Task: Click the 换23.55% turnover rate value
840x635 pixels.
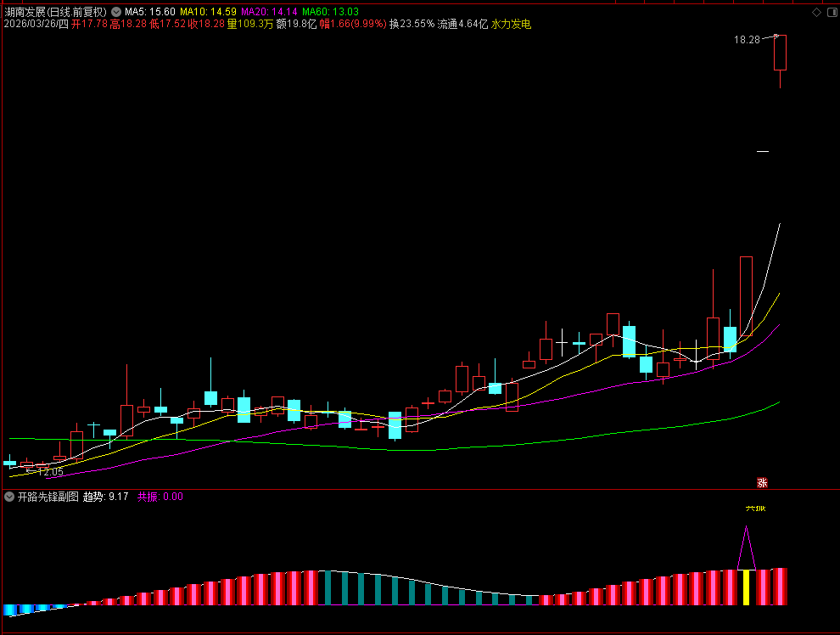Action: pos(412,24)
